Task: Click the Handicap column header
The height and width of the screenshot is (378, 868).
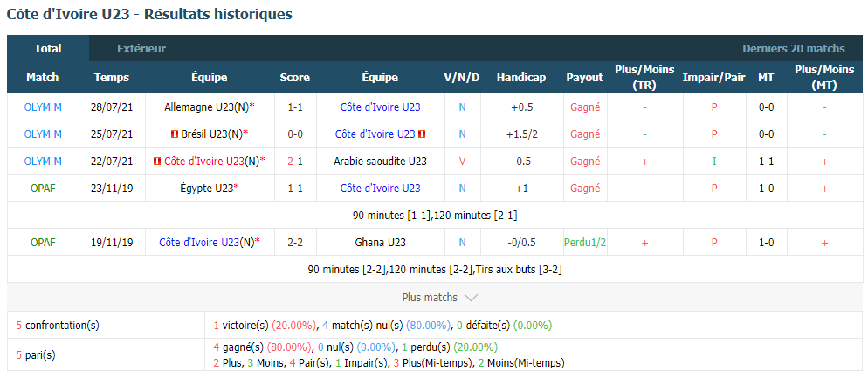Action: coord(521,78)
